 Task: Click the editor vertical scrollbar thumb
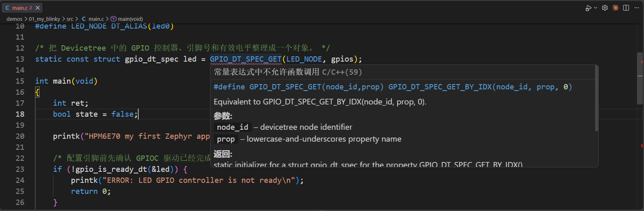point(640,78)
